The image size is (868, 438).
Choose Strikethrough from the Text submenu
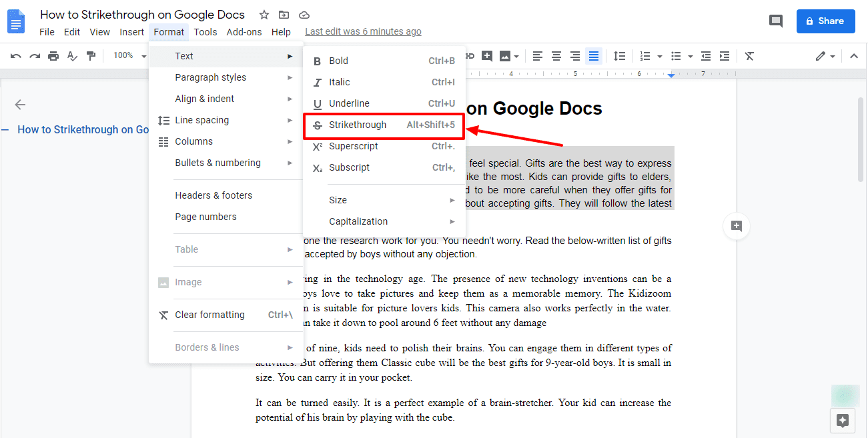click(x=384, y=125)
